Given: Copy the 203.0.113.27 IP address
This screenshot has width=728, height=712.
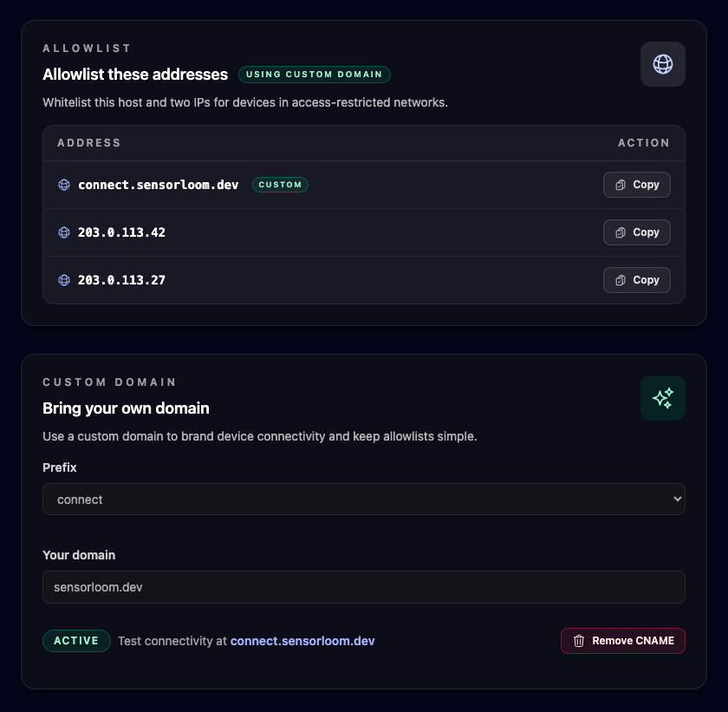Looking at the screenshot, I should coord(637,280).
